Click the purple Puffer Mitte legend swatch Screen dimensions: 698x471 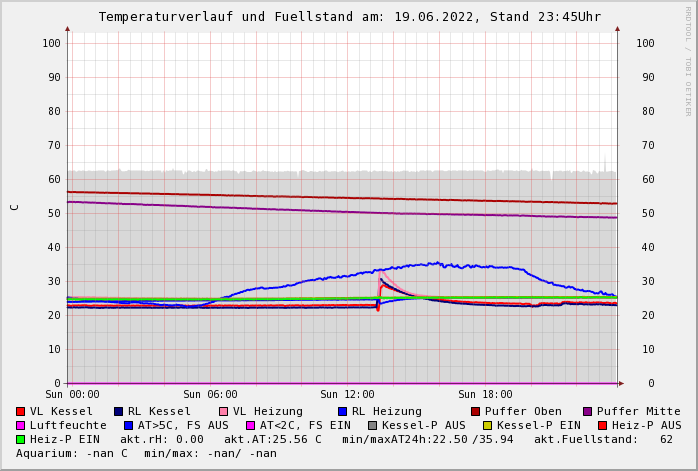pyautogui.click(x=587, y=411)
